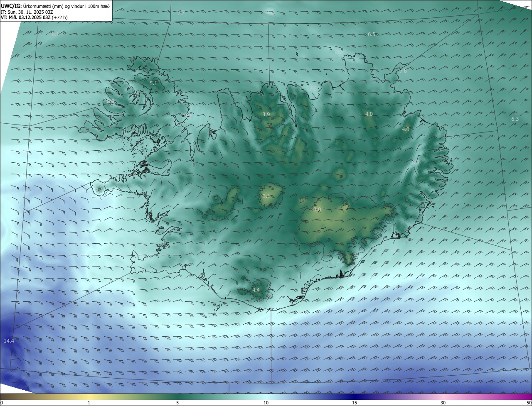The image size is (532, 406).
Task: Click the 6.3 precipitation value label
Action: [515, 119]
